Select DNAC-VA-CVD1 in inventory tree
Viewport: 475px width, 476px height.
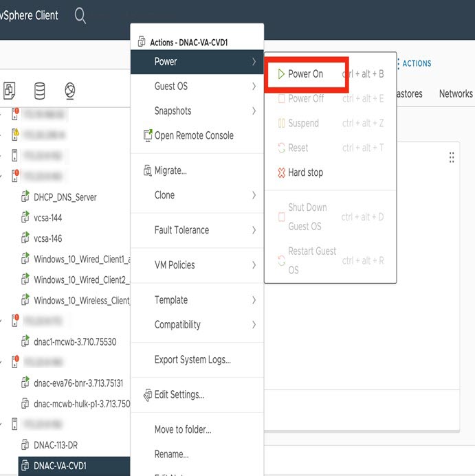coord(74,466)
